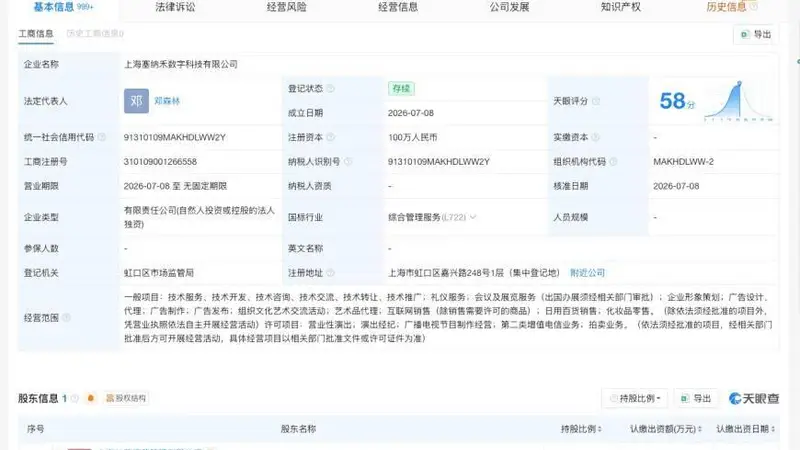This screenshot has width=800, height=450.
Task: Click the score distribution chart
Action: coord(738,101)
